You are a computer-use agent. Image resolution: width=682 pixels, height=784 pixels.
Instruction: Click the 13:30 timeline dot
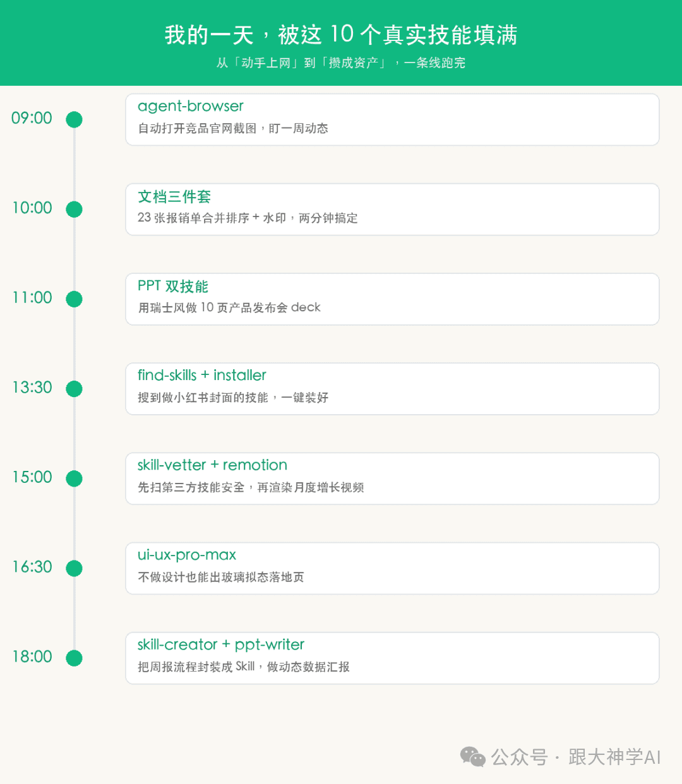[75, 389]
